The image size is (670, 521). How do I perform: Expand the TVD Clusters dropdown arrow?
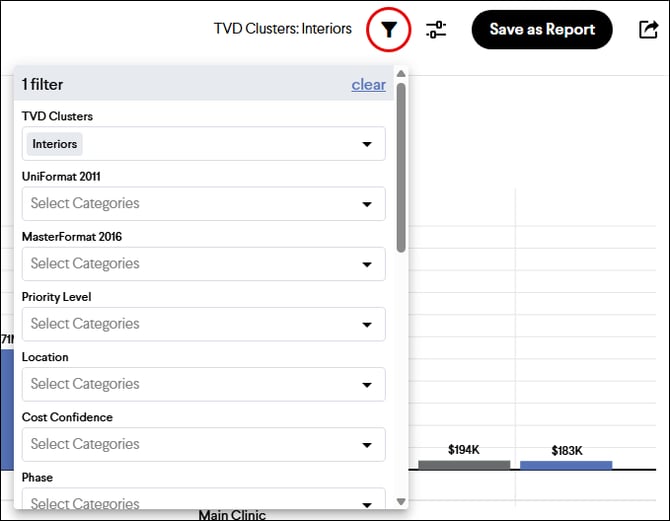[x=367, y=144]
